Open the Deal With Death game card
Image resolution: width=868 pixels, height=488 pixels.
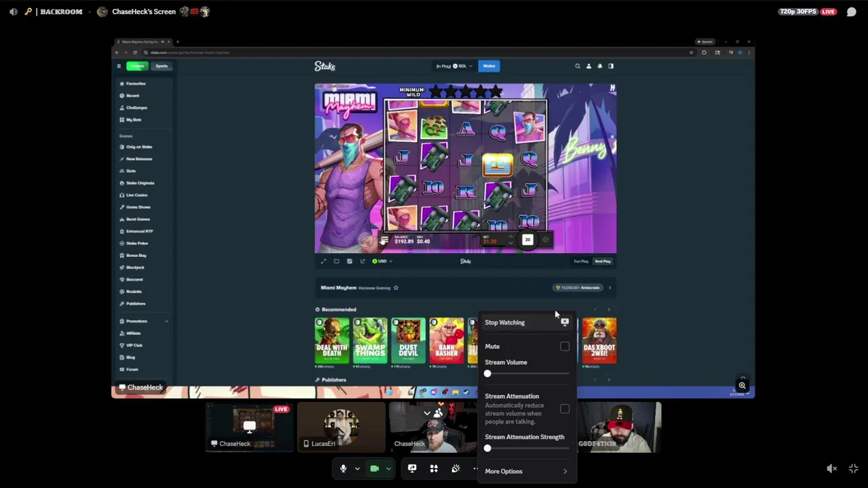coord(332,340)
